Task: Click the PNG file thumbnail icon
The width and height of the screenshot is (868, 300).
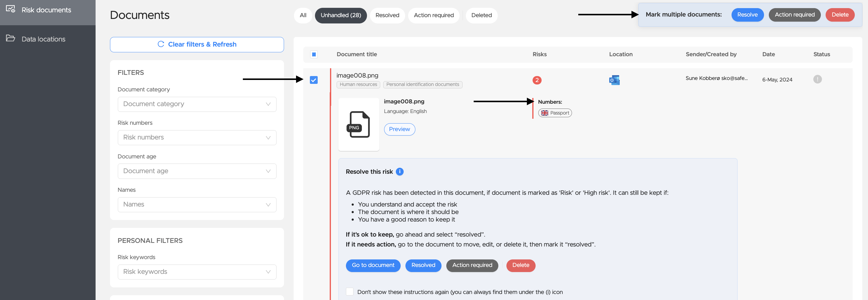Action: 359,124
